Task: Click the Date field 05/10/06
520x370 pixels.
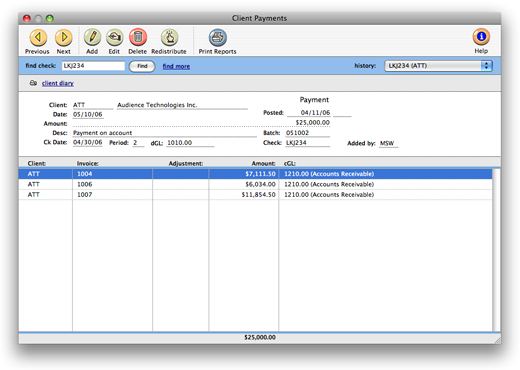Action: (88, 114)
